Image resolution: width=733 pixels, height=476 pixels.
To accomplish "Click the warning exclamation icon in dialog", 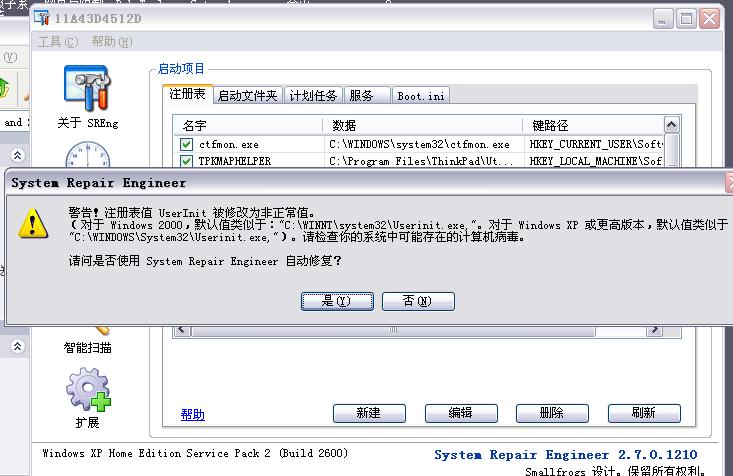I will [33, 224].
